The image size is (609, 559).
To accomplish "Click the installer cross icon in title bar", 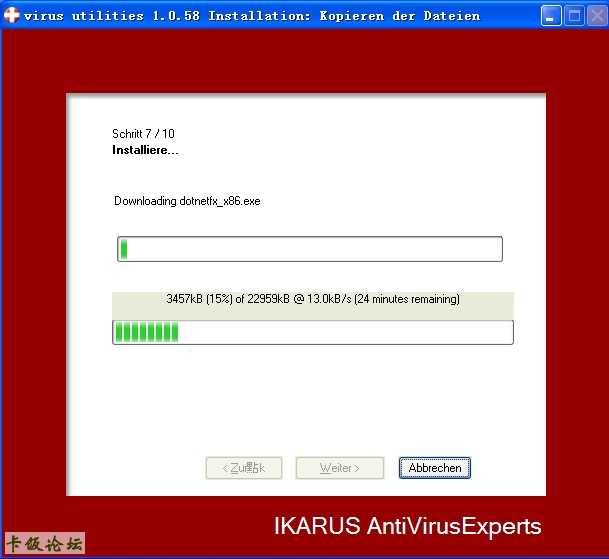I will (11, 15).
